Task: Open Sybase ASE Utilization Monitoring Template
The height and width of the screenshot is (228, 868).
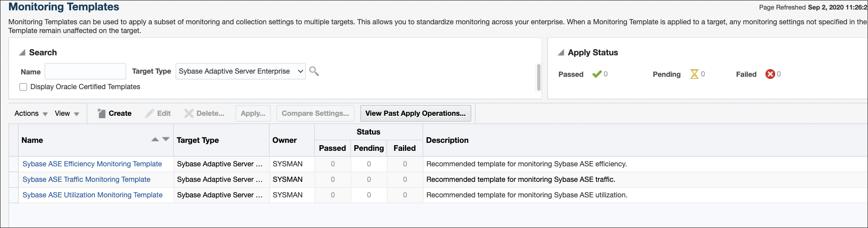Action: click(x=93, y=195)
